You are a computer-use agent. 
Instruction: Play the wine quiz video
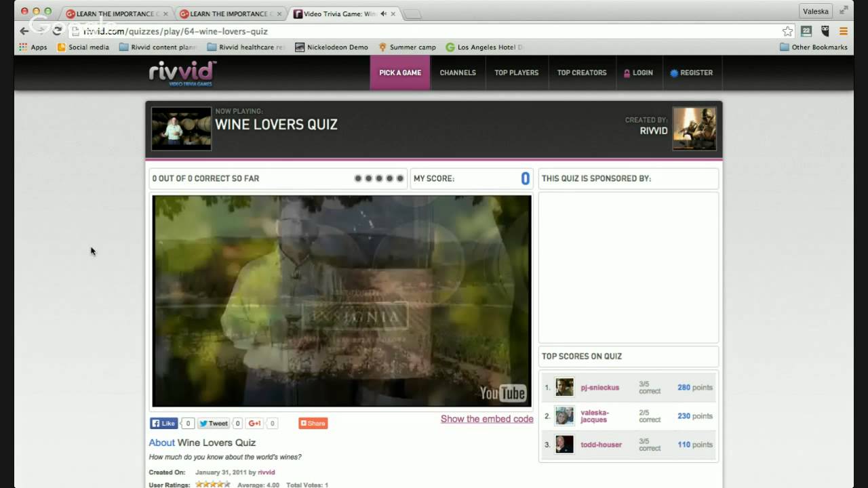[342, 301]
